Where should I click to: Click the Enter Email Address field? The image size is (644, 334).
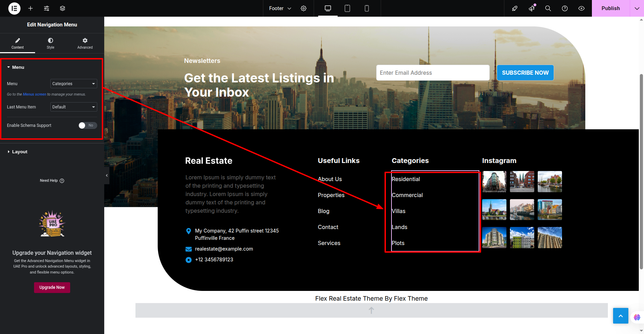432,73
